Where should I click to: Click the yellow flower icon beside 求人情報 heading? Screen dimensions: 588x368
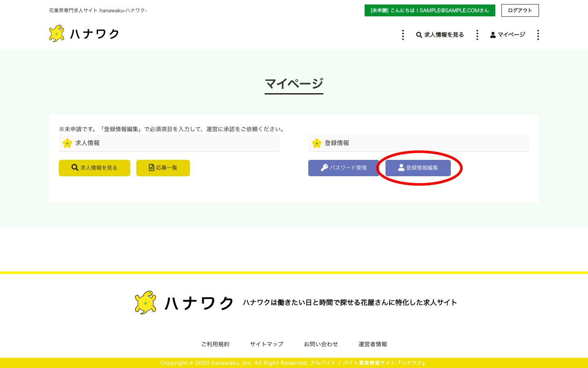67,143
